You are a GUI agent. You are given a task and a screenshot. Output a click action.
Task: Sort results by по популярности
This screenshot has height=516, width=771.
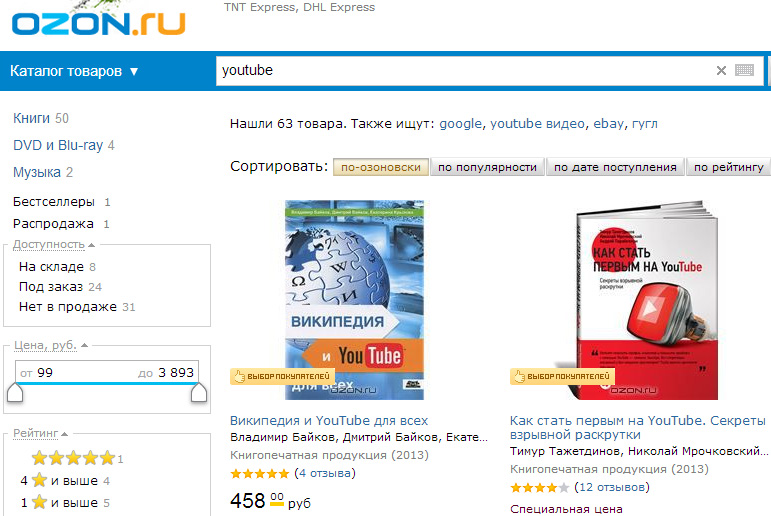tap(487, 167)
